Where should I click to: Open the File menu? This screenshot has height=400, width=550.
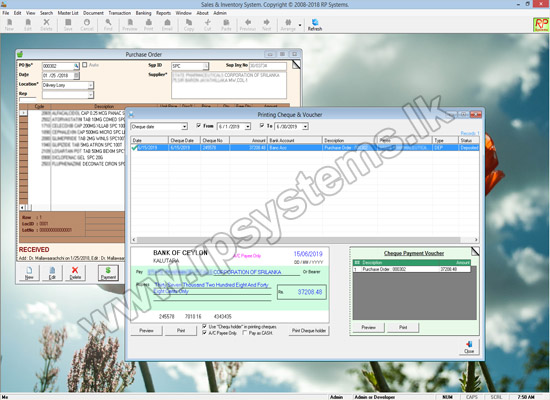(6, 13)
